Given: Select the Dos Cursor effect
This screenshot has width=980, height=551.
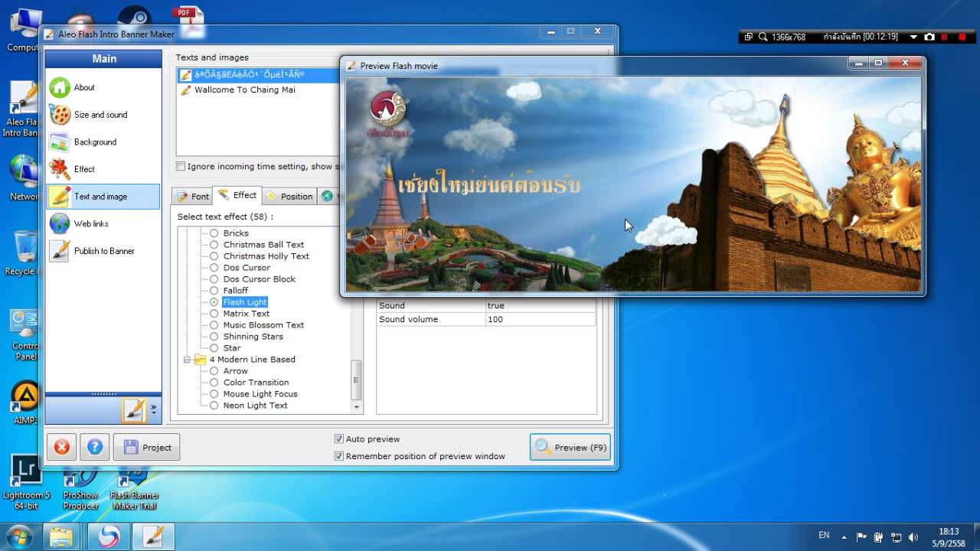Looking at the screenshot, I should [247, 267].
